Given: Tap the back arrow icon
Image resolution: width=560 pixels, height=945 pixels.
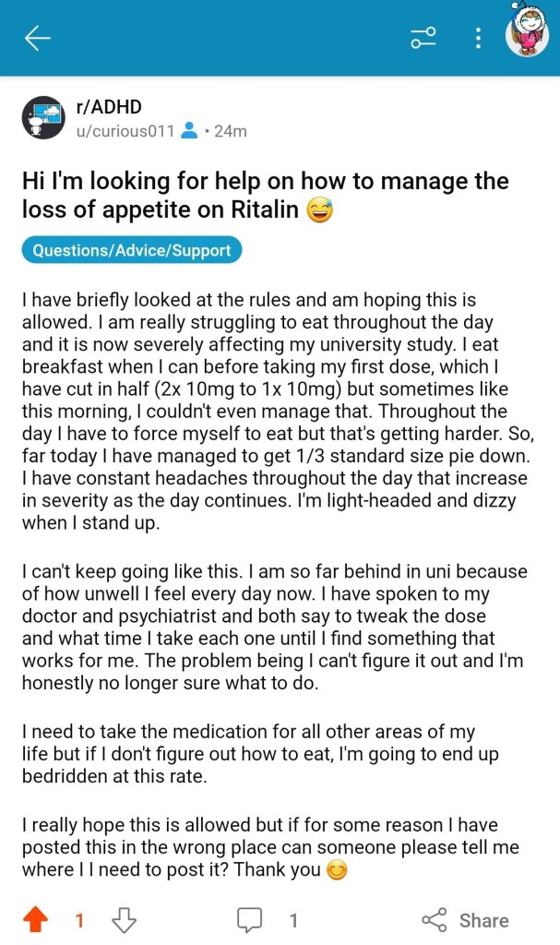Looking at the screenshot, I should tap(38, 38).
